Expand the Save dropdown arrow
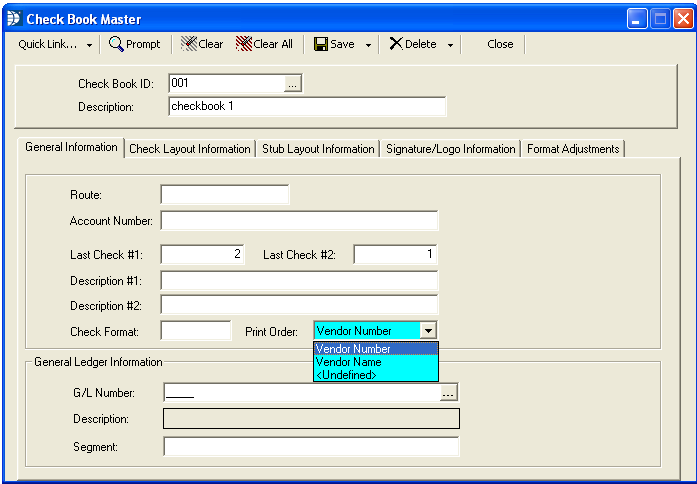Image resolution: width=697 pixels, height=484 pixels. click(368, 45)
